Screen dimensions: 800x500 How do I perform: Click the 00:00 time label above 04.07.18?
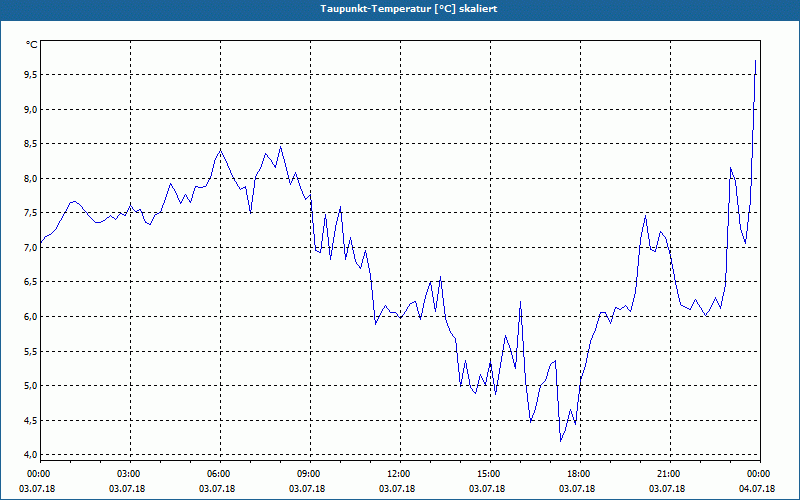[759, 474]
